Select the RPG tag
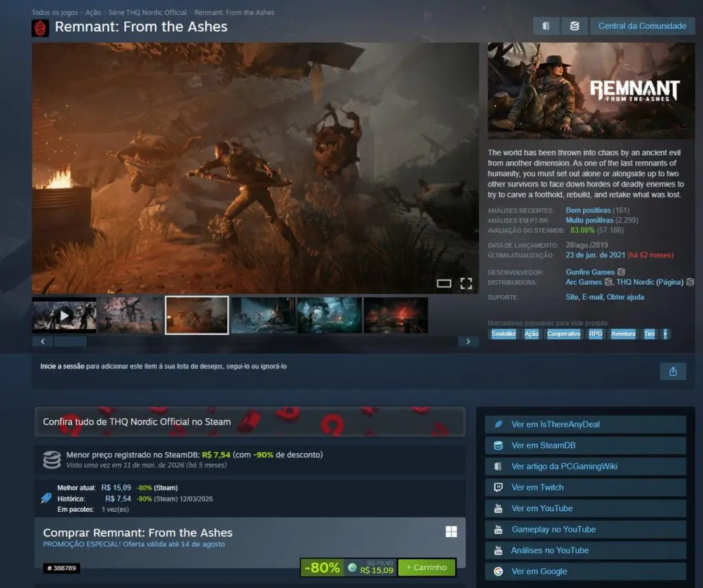 pos(595,334)
